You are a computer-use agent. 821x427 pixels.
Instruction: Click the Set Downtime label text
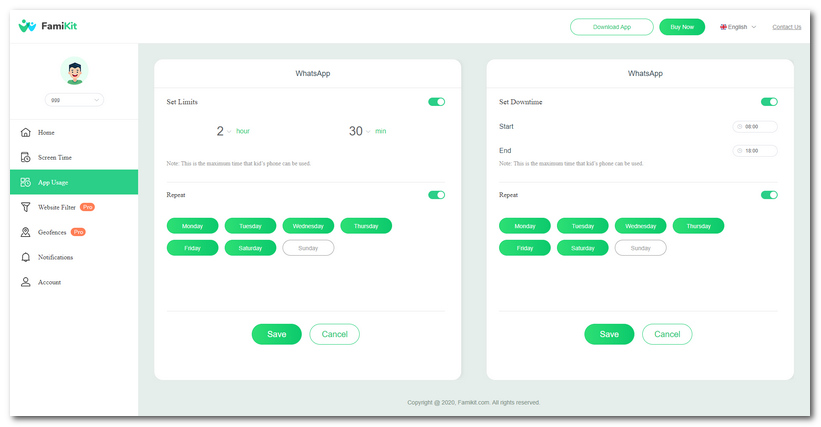(520, 102)
